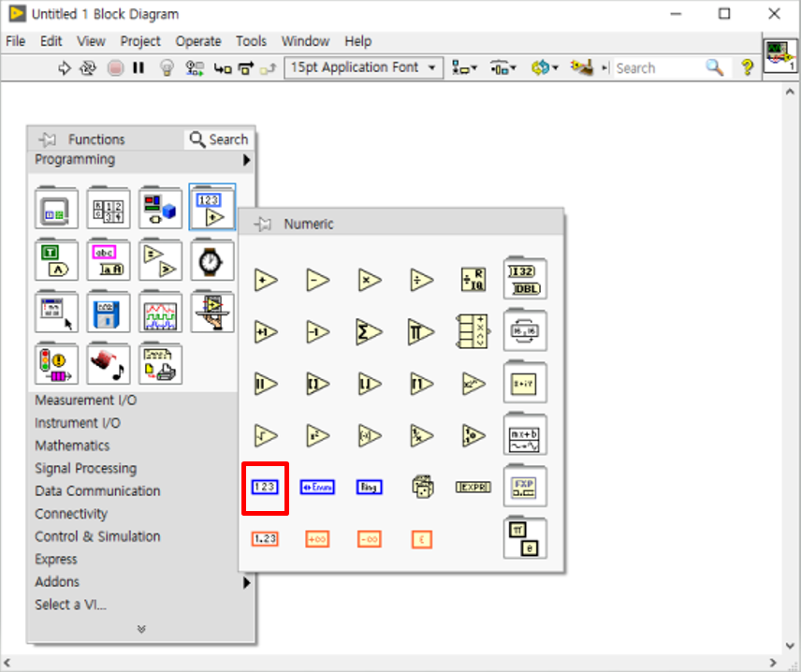The image size is (801, 672).
Task: Open the Array subpalette icon
Action: tap(109, 208)
